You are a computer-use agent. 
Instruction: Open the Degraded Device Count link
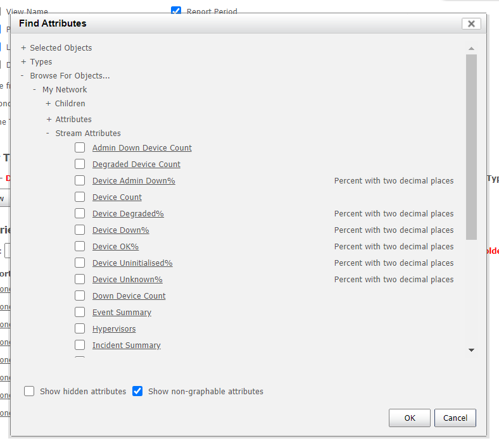[136, 165]
